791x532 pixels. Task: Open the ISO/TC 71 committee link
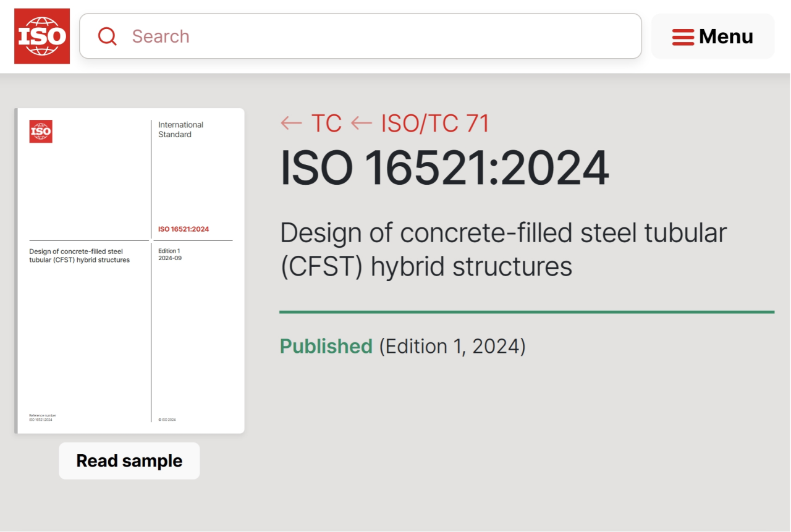point(434,124)
